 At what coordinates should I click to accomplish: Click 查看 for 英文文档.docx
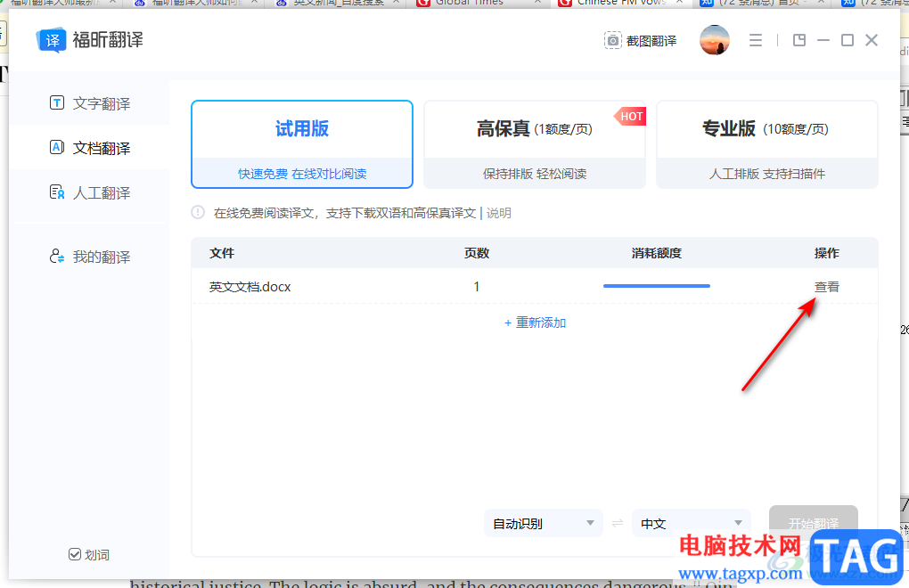coord(827,286)
